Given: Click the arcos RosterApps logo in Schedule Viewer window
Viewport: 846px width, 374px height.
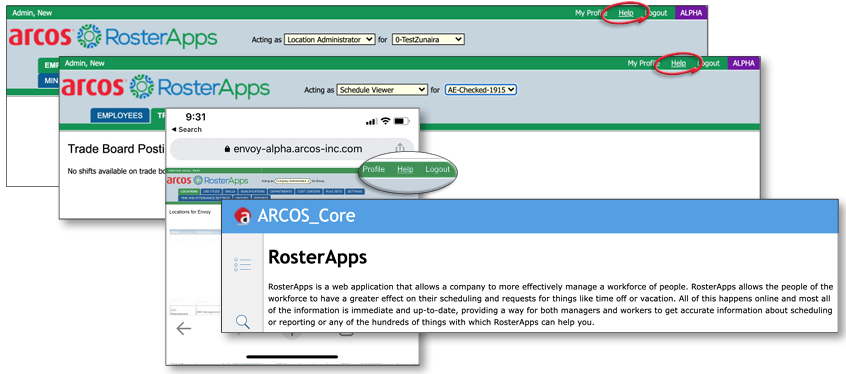Looking at the screenshot, I should [x=166, y=87].
